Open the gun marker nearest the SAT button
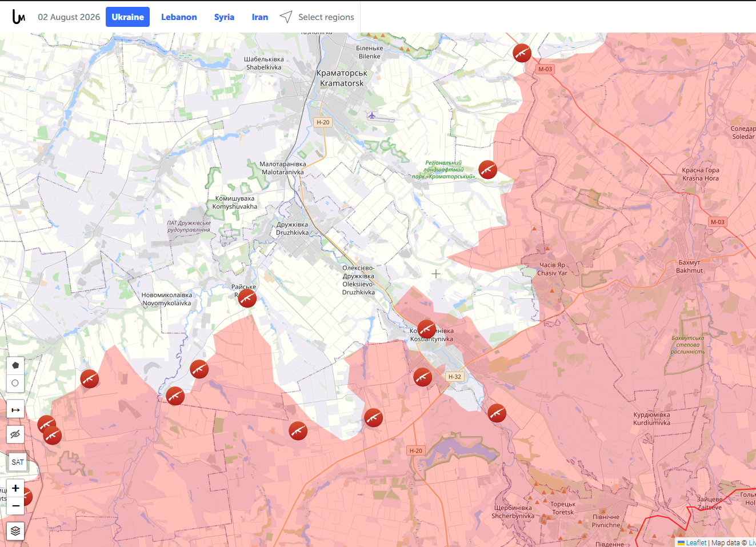756x547 pixels. pos(52,436)
